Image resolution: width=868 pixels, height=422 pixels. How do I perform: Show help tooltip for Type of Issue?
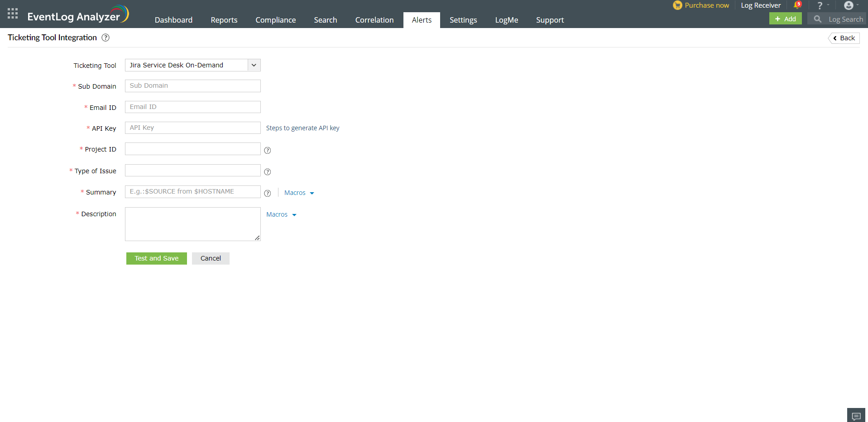click(x=268, y=172)
